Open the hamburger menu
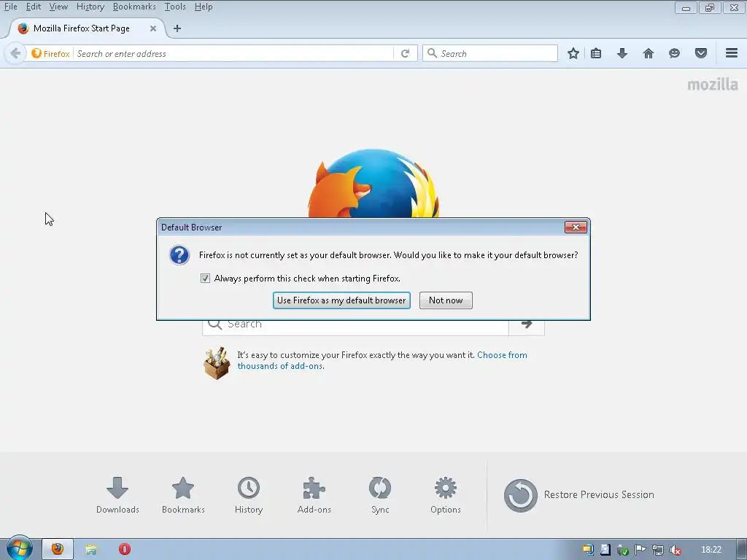 point(732,53)
